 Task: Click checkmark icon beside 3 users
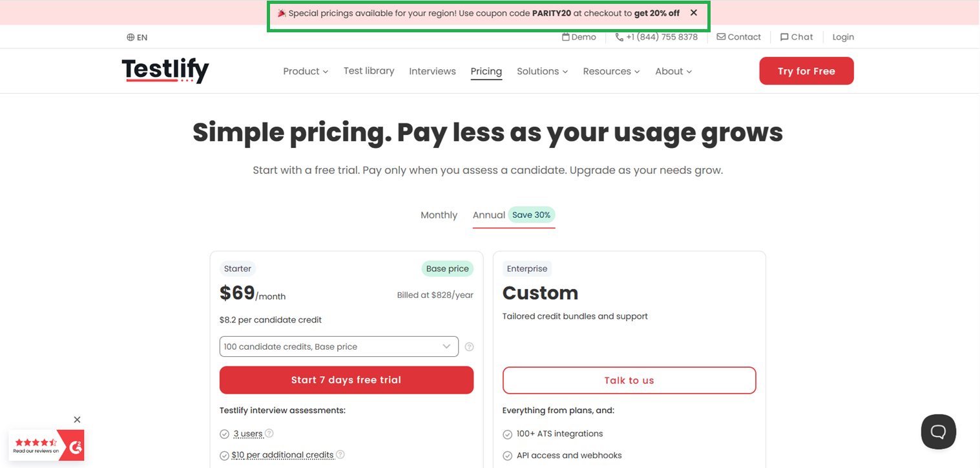click(224, 434)
